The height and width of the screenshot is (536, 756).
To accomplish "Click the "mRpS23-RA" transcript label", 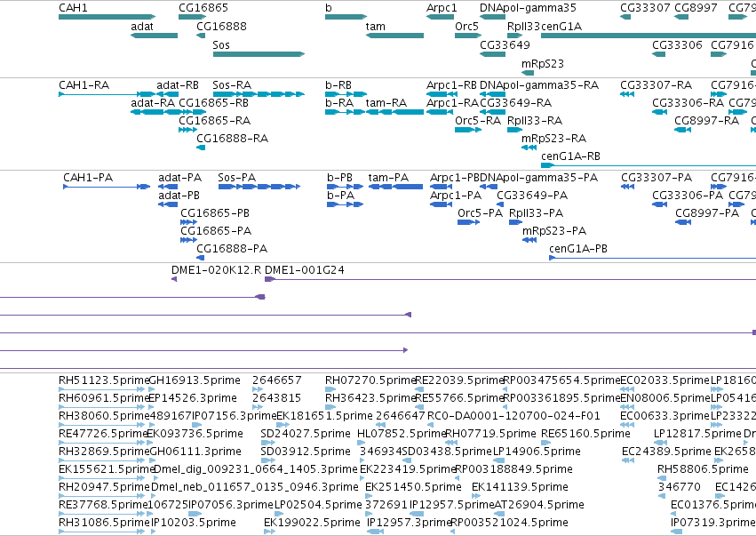I will (x=553, y=139).
